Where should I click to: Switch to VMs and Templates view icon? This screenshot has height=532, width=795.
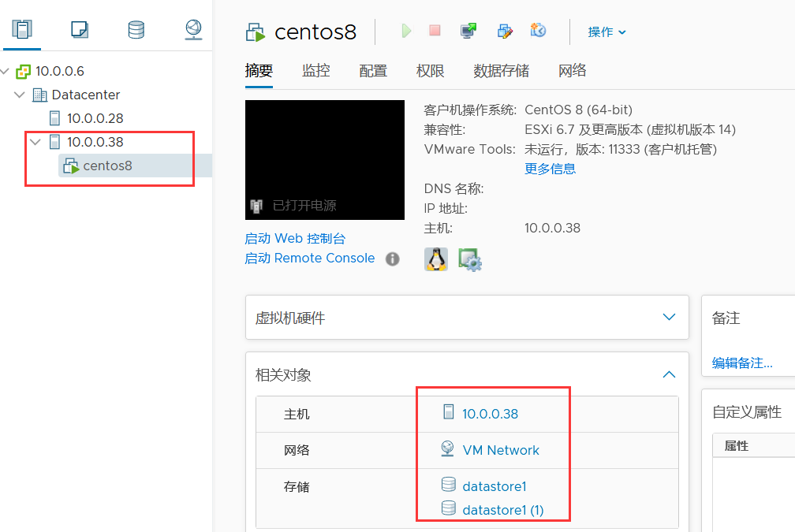pos(79,30)
